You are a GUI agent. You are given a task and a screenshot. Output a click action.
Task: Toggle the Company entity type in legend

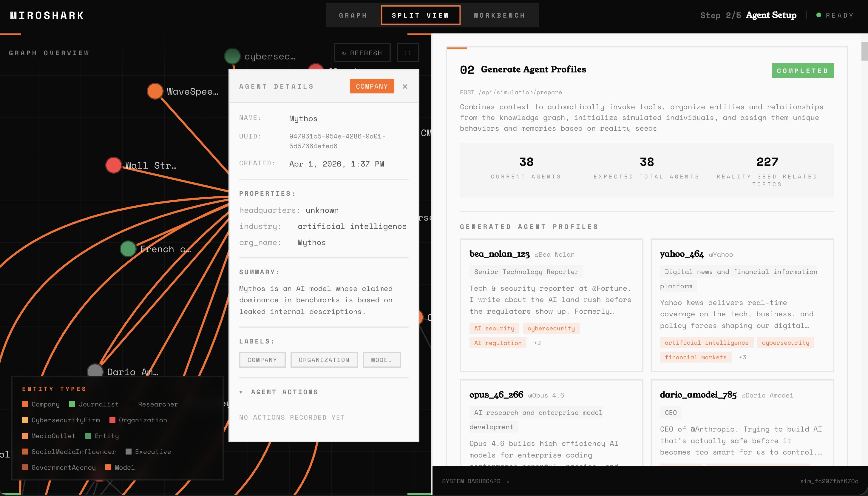coord(41,404)
